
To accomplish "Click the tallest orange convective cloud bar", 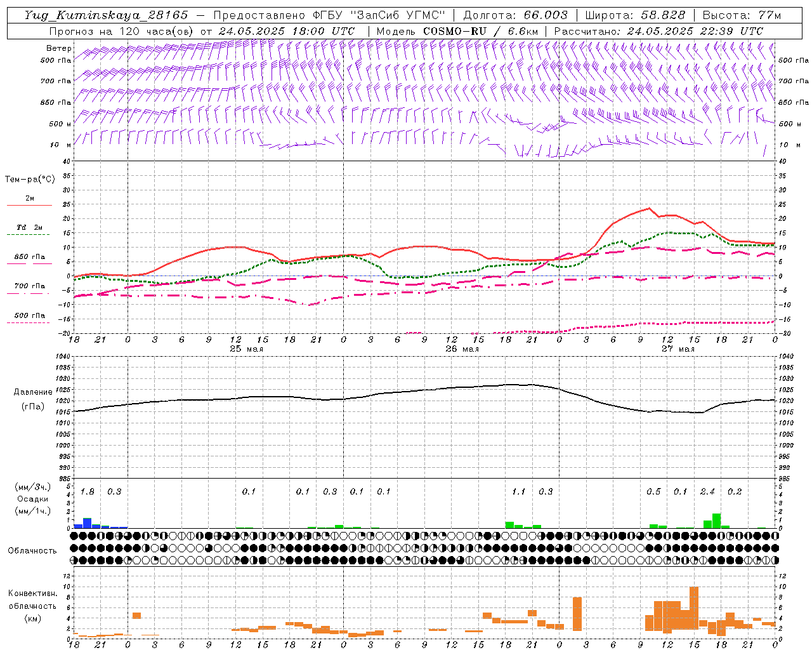I will [694, 608].
